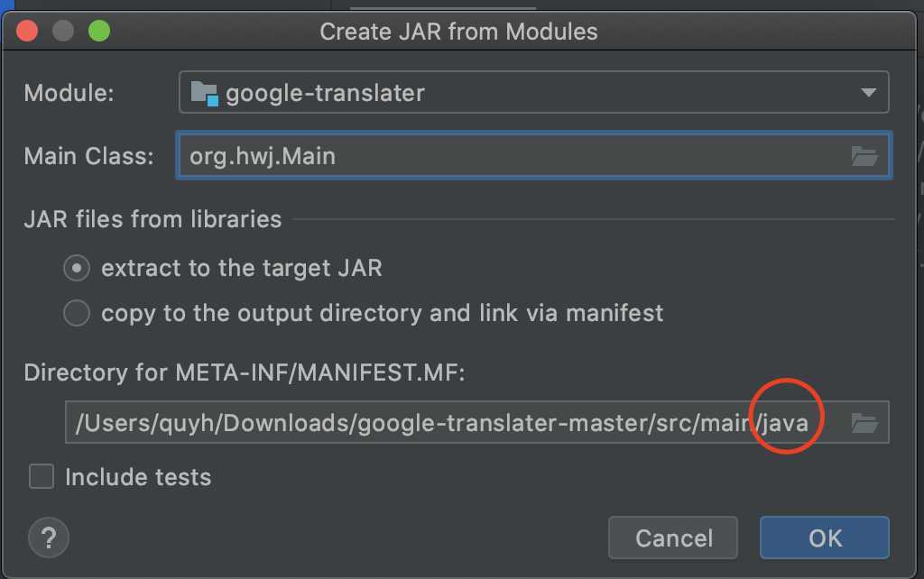Image resolution: width=924 pixels, height=579 pixels.
Task: Click the 'Create JAR from Modules' title bar
Action: coord(458,32)
